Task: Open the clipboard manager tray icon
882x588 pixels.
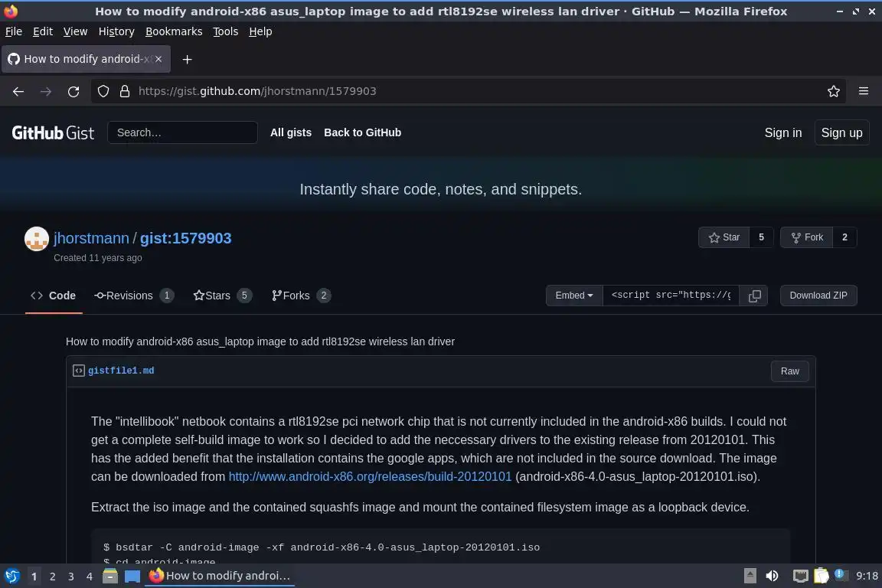Action: coord(822,576)
